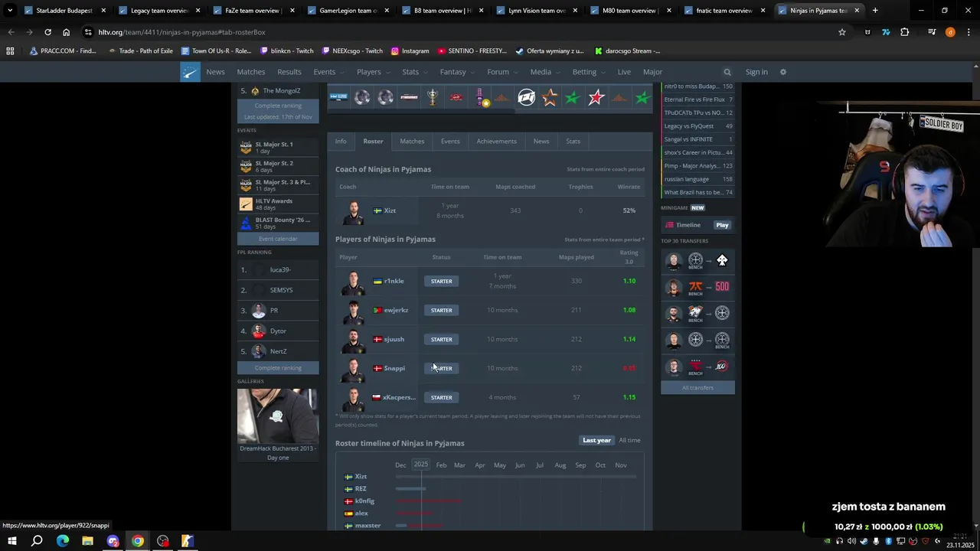Viewport: 980px width, 551px height.
Task: Select the silver trophy cup achievement icon
Action: tap(433, 97)
